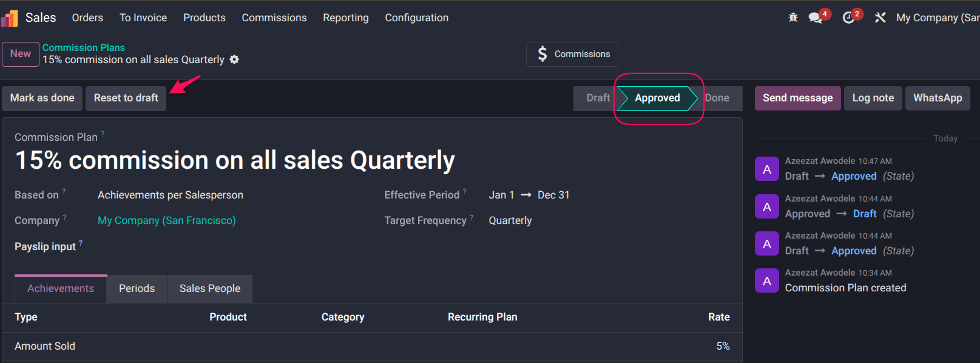Open the activities clock icon
Screen dimensions: 980x363
point(848,18)
